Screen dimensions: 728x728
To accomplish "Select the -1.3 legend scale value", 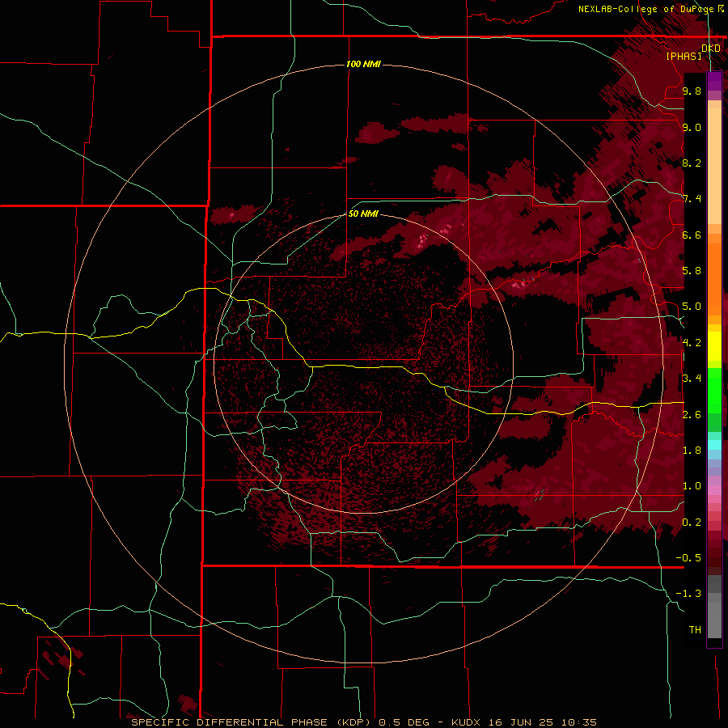I will point(688,594).
